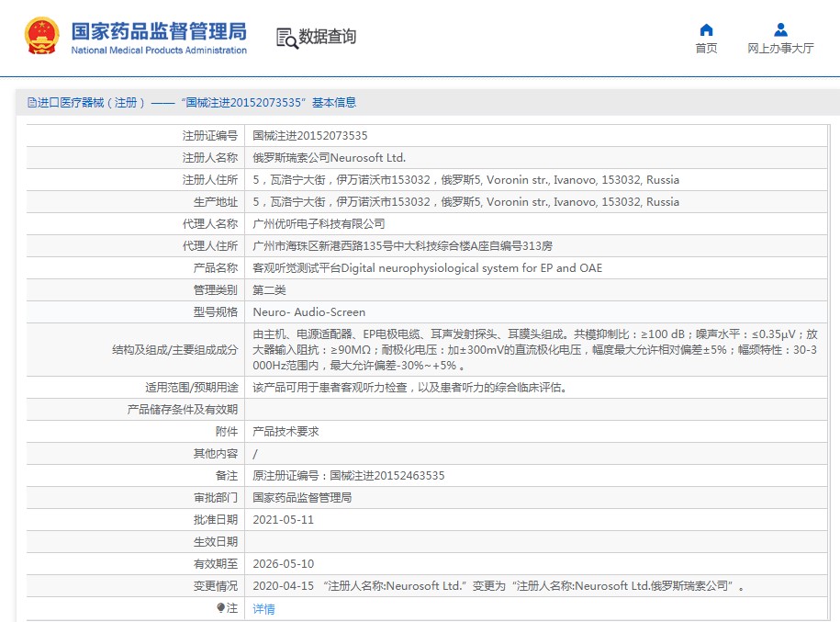Viewport: 840px width, 622px height.
Task: Click the bulb icon next to 注
Action: pos(220,607)
